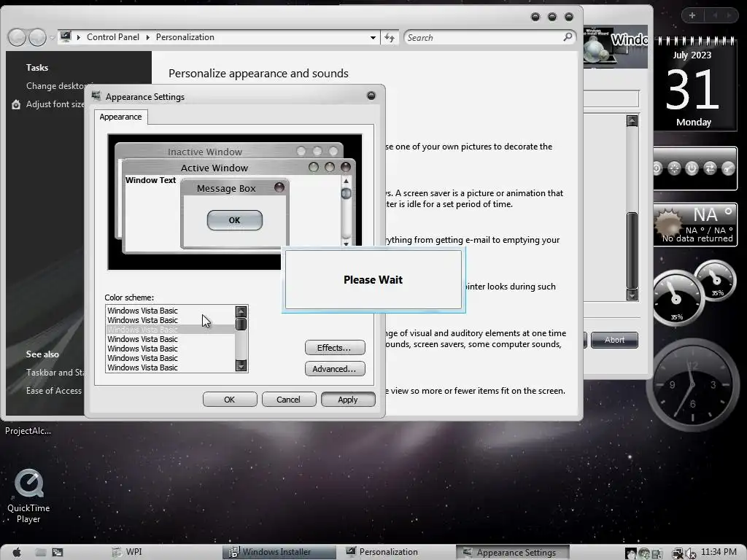Viewport: 747px width, 560px height.
Task: Click the shield icon beside Adjust font size
Action: 16,104
